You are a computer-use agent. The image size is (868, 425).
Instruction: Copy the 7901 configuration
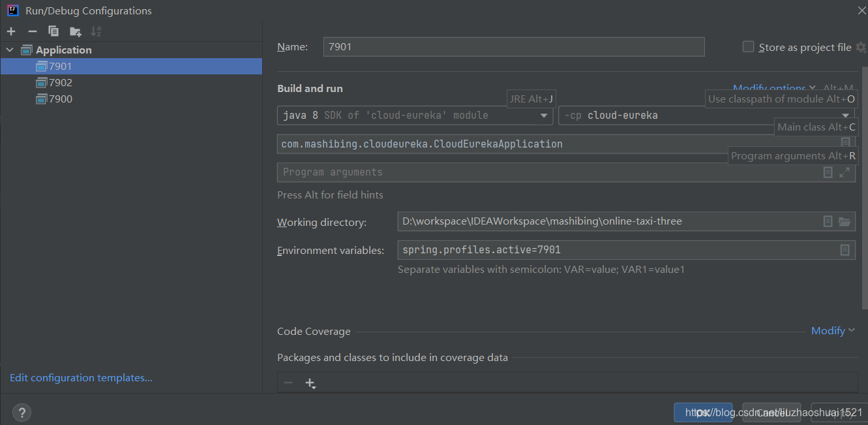point(53,31)
